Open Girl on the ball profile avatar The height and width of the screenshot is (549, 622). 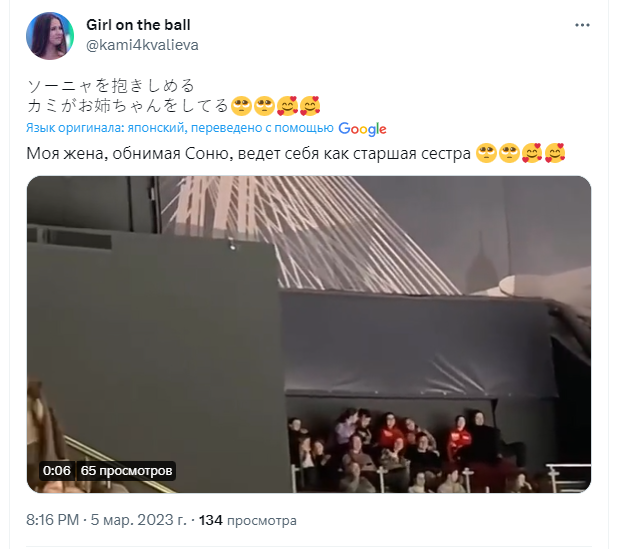click(x=50, y=36)
